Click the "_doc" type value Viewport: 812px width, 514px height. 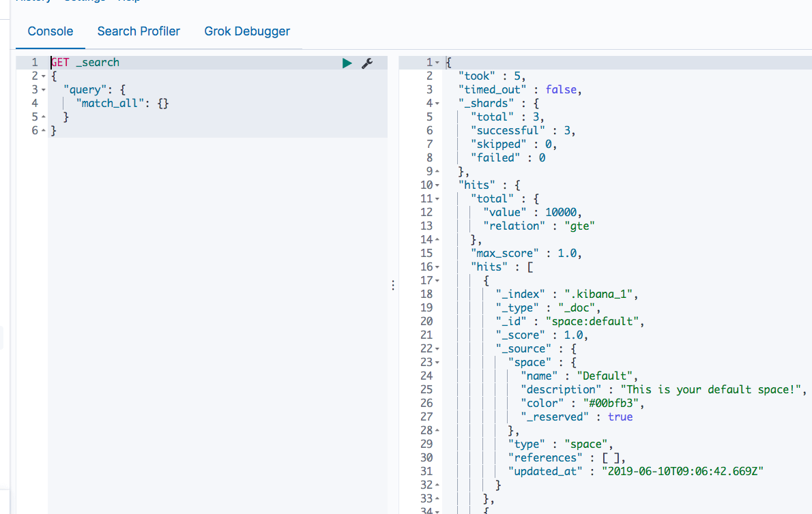(x=577, y=308)
